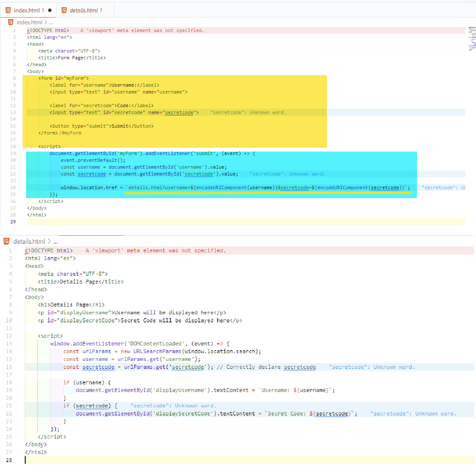Click the HTML5 icon on index.html tab

pos(8,10)
